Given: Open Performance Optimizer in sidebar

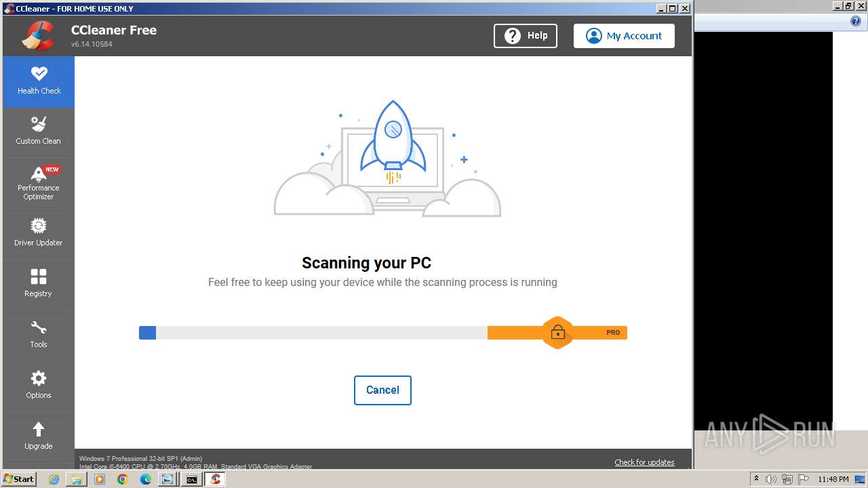Looking at the screenshot, I should point(39,184).
